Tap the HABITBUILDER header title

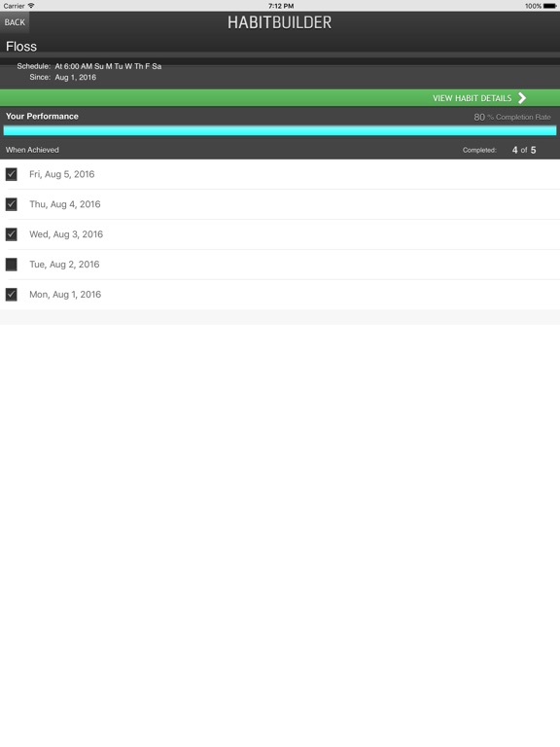(x=280, y=22)
